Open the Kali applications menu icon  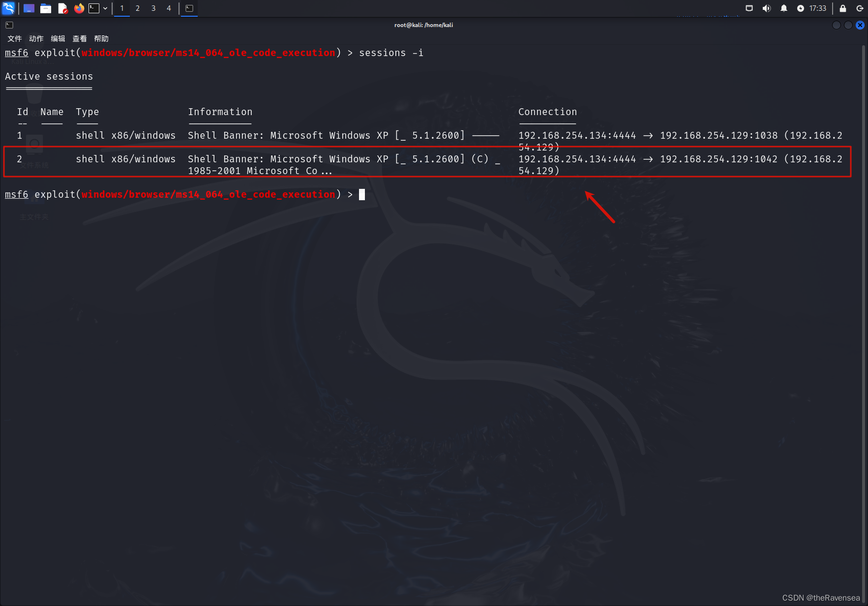coord(8,8)
